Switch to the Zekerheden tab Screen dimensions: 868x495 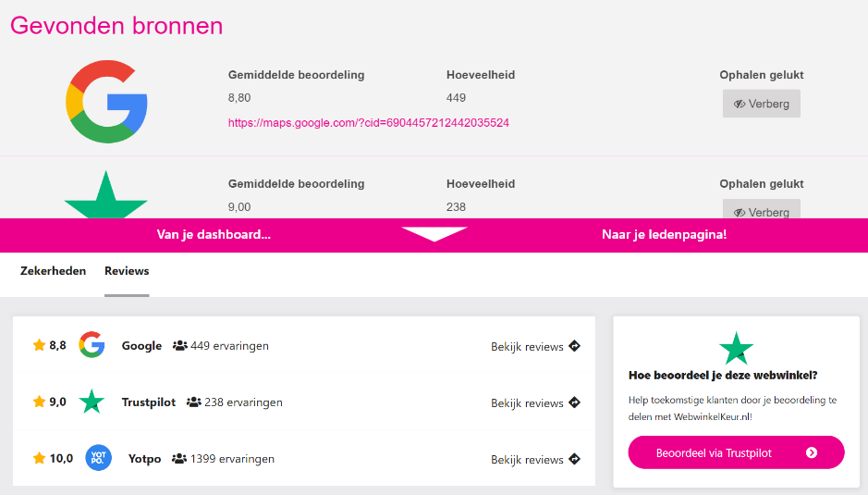pyautogui.click(x=53, y=271)
